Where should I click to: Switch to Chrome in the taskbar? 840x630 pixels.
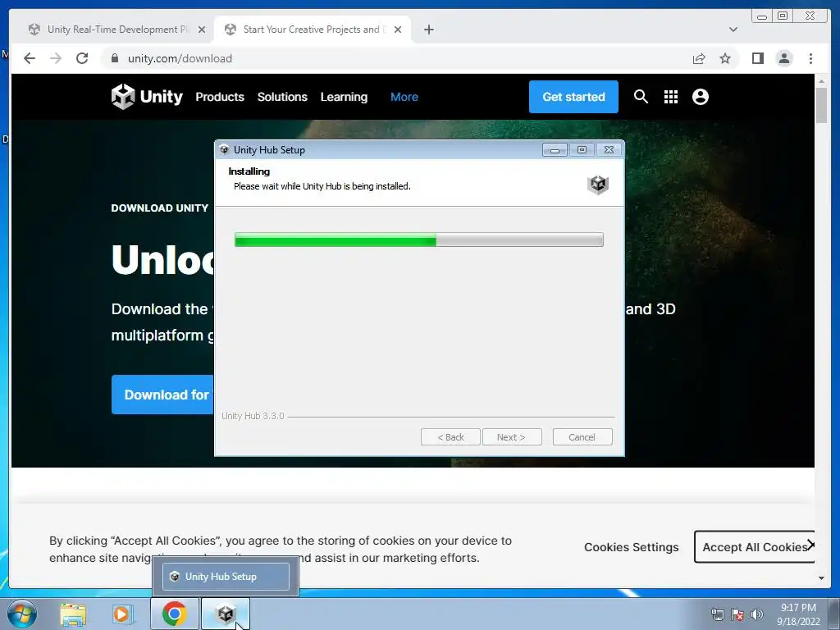[174, 614]
